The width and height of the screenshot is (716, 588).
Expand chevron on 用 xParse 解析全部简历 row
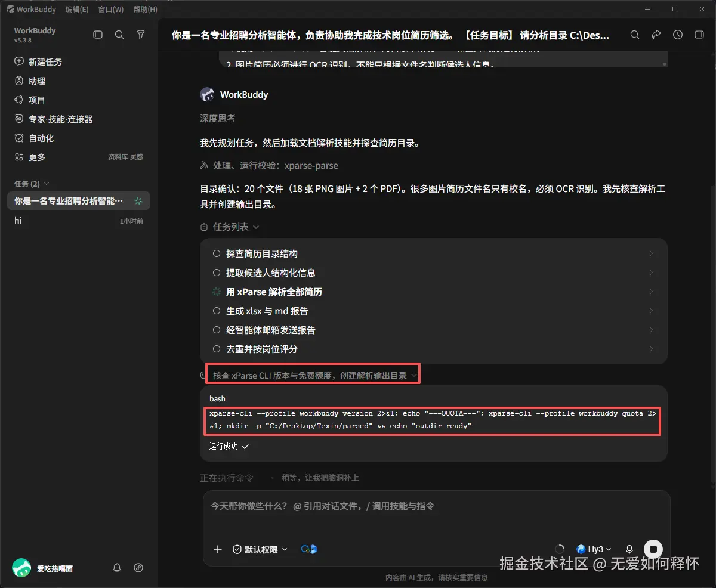(651, 292)
